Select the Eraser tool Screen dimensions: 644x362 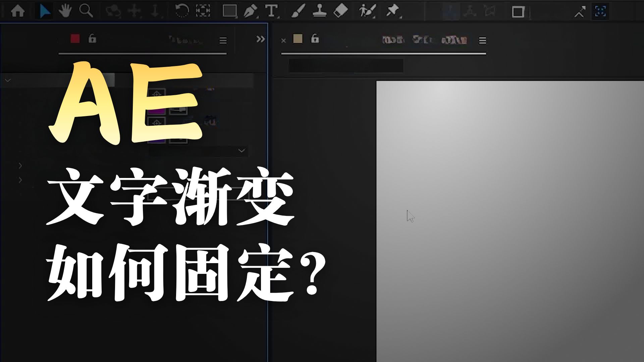pyautogui.click(x=340, y=11)
